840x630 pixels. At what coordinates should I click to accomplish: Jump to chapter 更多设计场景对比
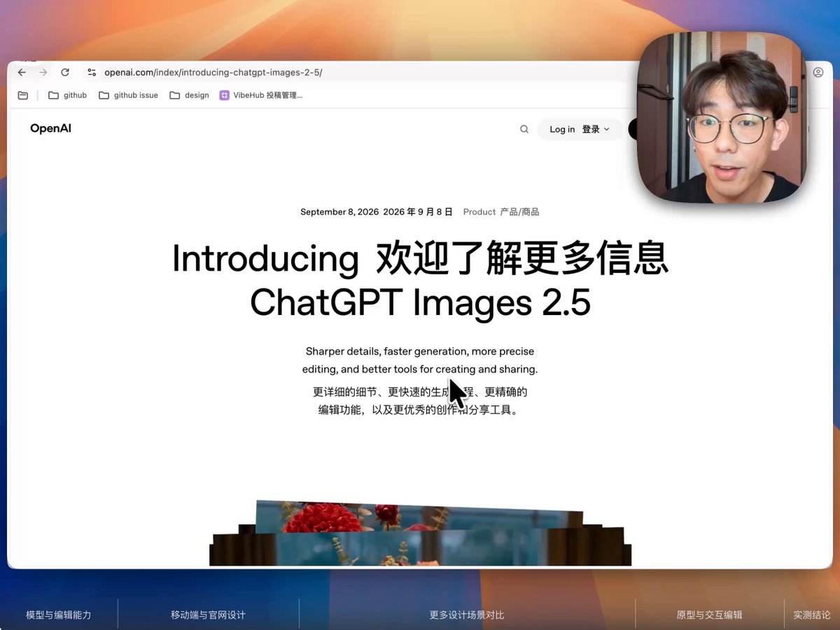coord(467,615)
